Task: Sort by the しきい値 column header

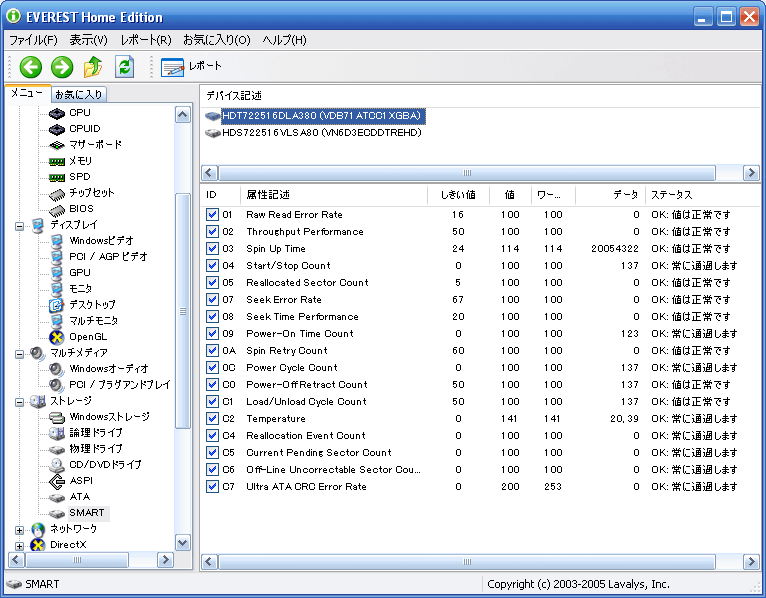Action: pyautogui.click(x=458, y=195)
